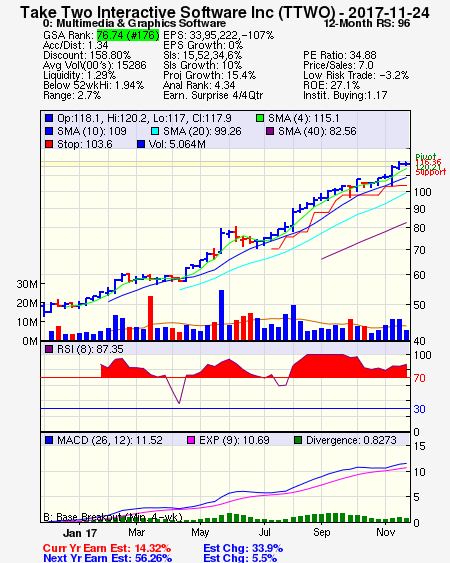Viewport: 450px width, 563px height.
Task: Click the blue Op/Hi/Lo/Cl legend swatch
Action: click(x=49, y=118)
